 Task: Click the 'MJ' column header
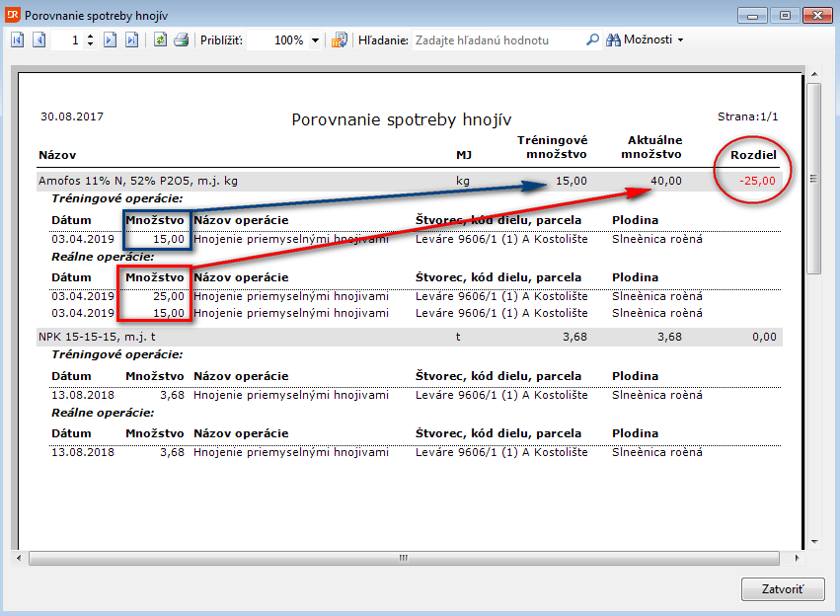click(464, 155)
